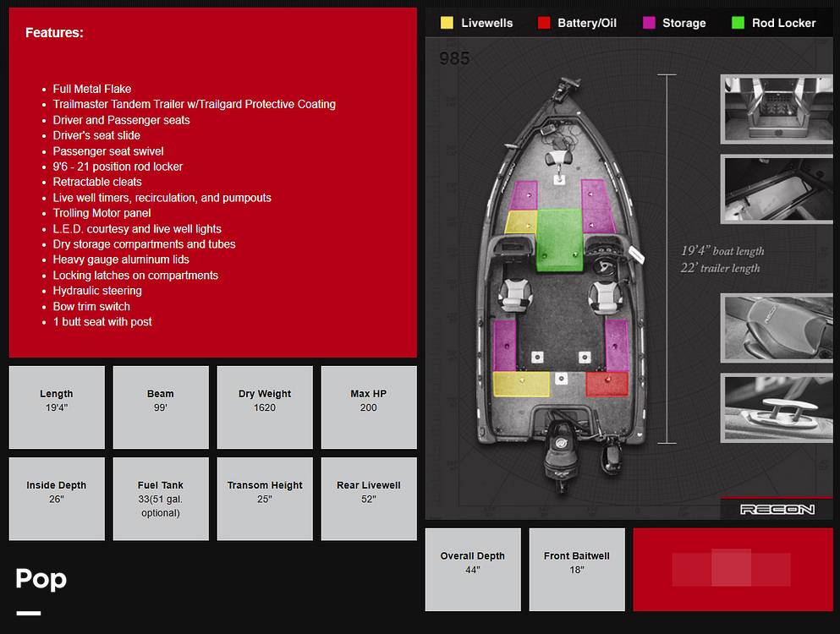
Task: Select the Max HP 200 spec tile
Action: tap(369, 407)
